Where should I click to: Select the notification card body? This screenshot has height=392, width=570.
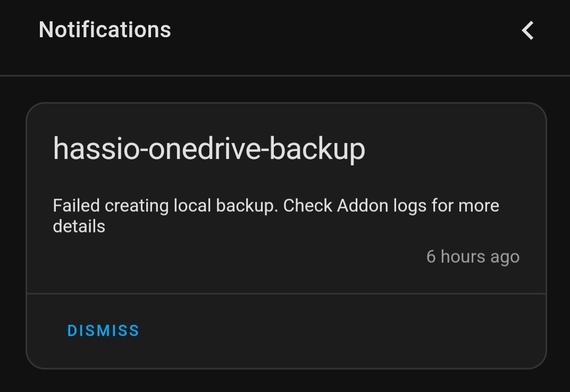[x=286, y=197]
